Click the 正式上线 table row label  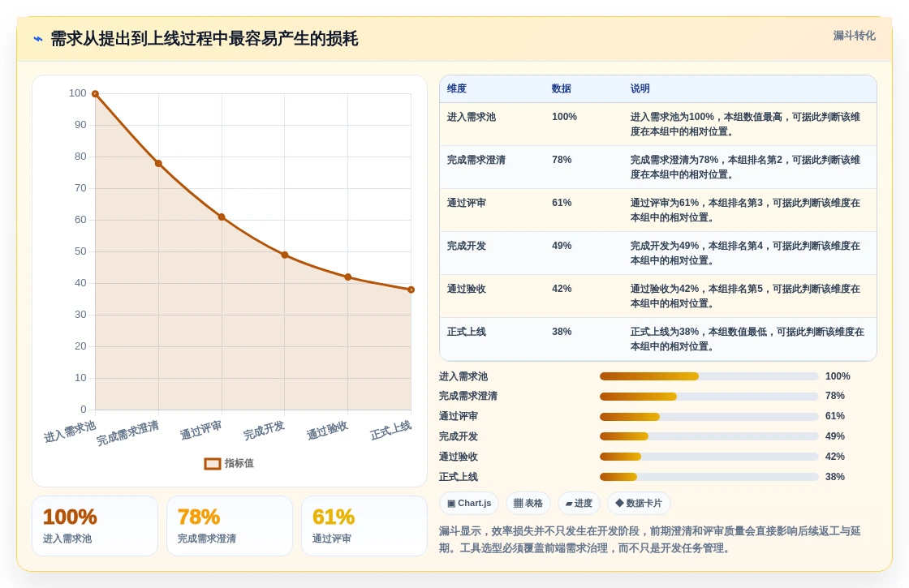tap(466, 332)
